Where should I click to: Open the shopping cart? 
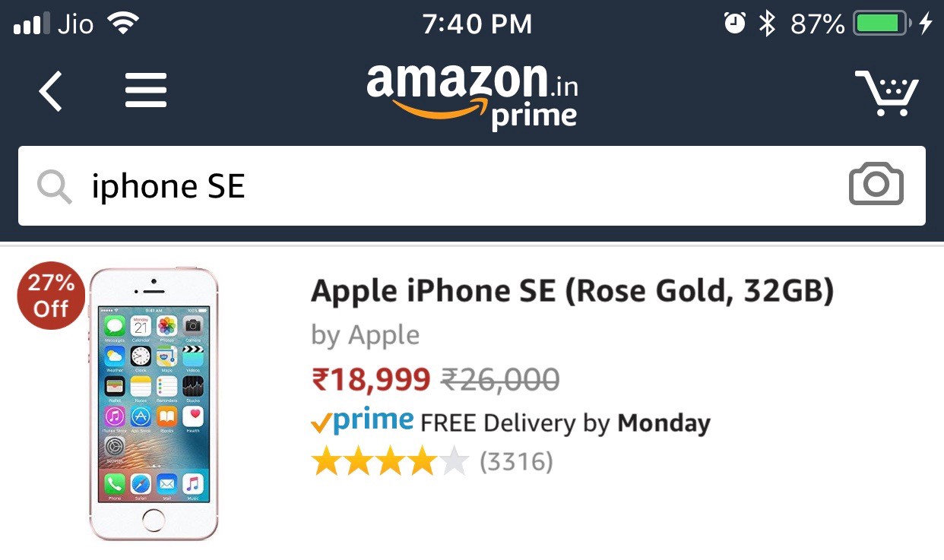[x=887, y=93]
